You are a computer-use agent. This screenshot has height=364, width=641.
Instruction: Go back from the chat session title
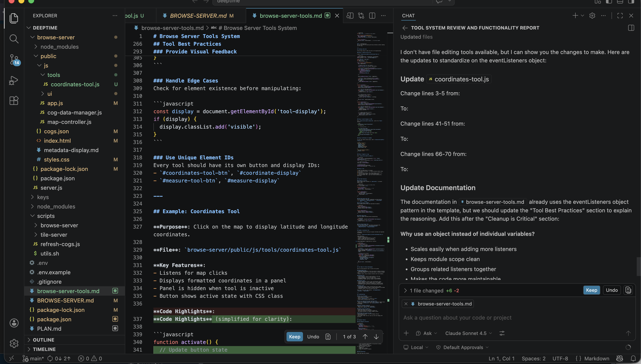(405, 28)
